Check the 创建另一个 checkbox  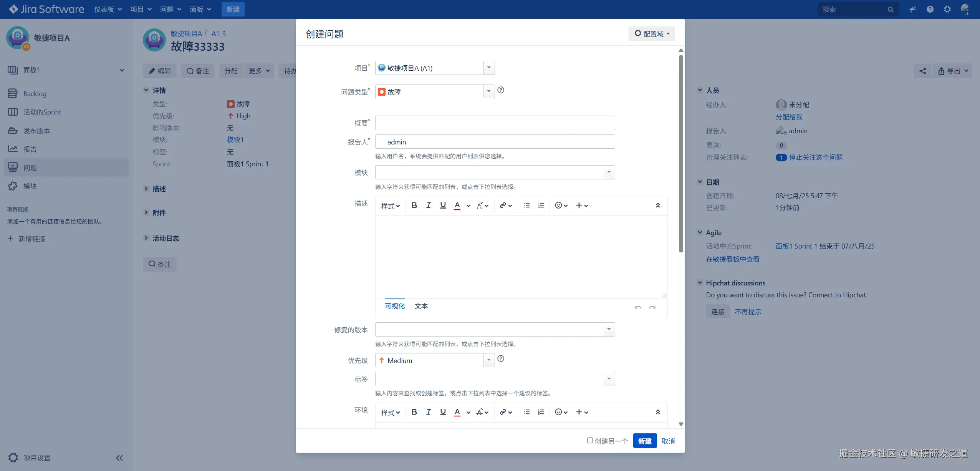point(590,440)
